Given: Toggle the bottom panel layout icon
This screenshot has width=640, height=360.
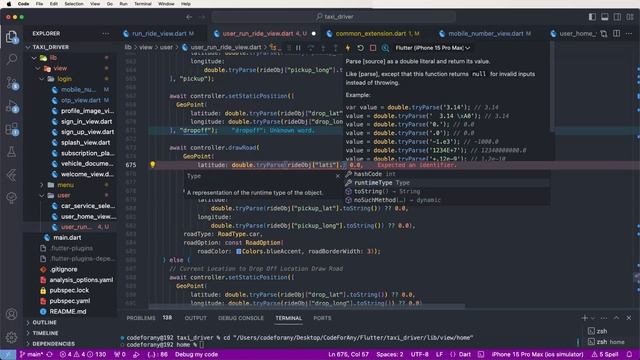Looking at the screenshot, I should pyautogui.click(x=605, y=17).
